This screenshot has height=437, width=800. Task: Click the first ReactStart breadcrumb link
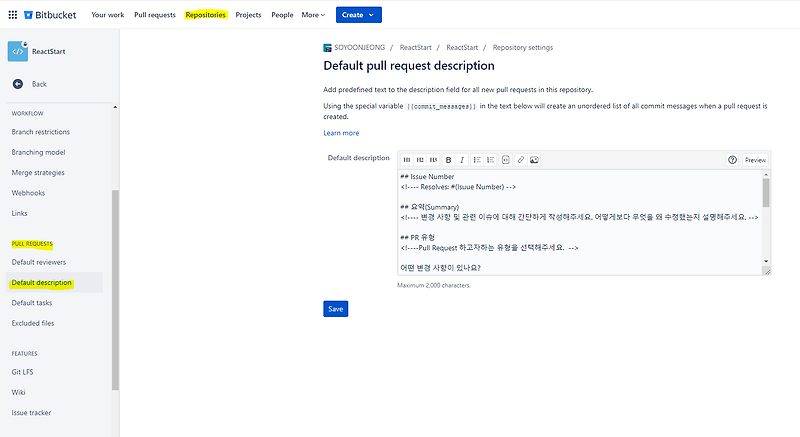point(415,47)
